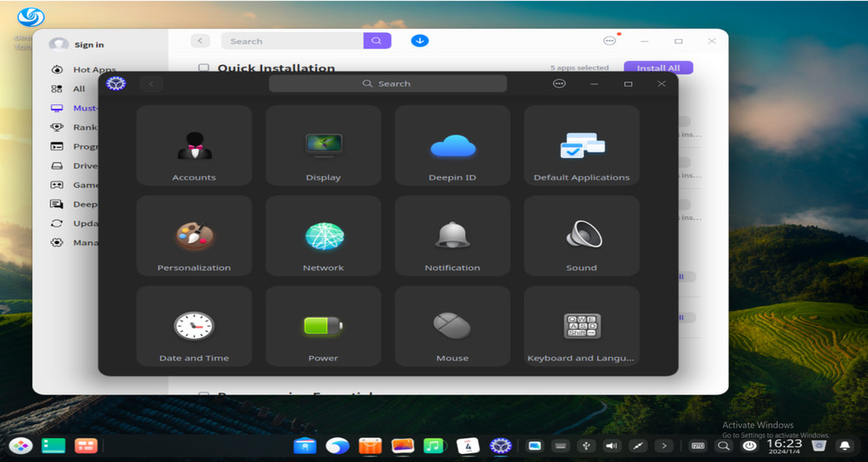Open the Deepin ID cloud tile

pyautogui.click(x=452, y=146)
